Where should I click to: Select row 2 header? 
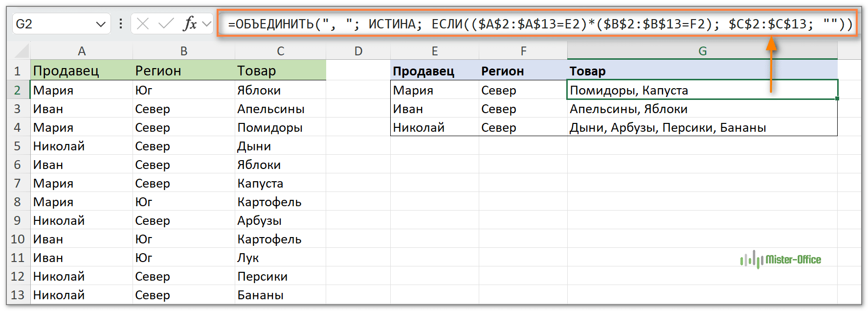[18, 90]
